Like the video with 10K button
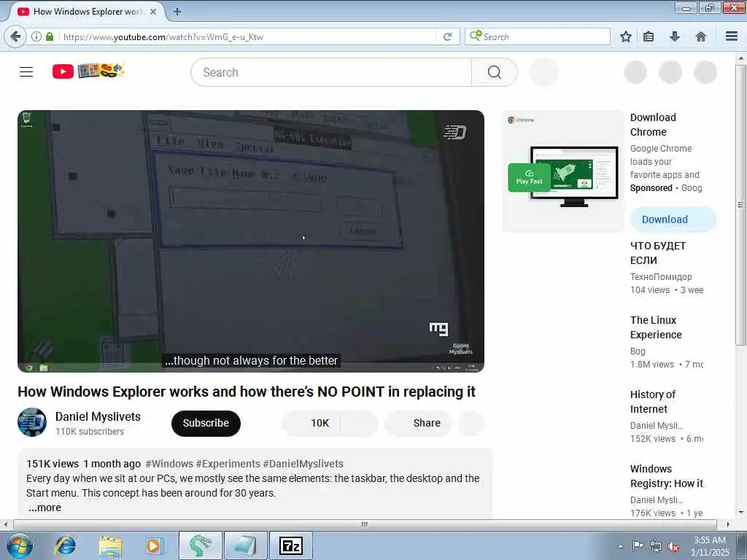 click(x=311, y=424)
